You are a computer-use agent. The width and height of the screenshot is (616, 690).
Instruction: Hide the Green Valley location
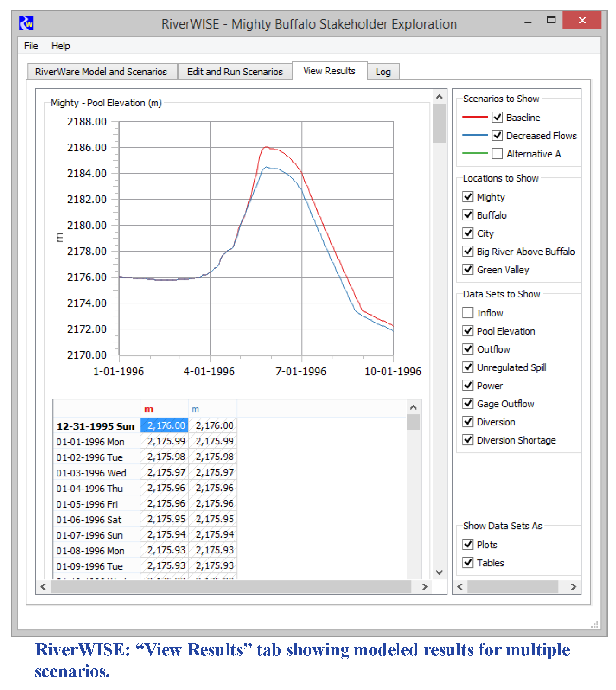(x=468, y=270)
